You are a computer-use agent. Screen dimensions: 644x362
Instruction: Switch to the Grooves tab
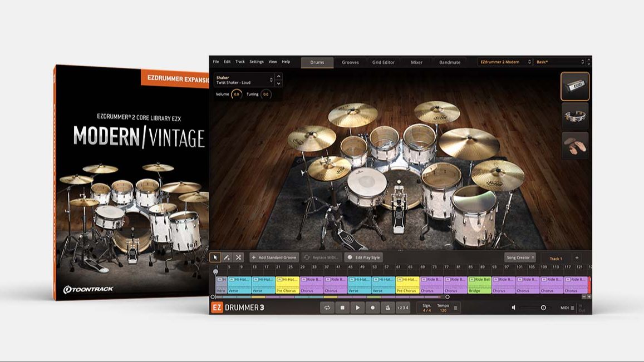click(350, 62)
